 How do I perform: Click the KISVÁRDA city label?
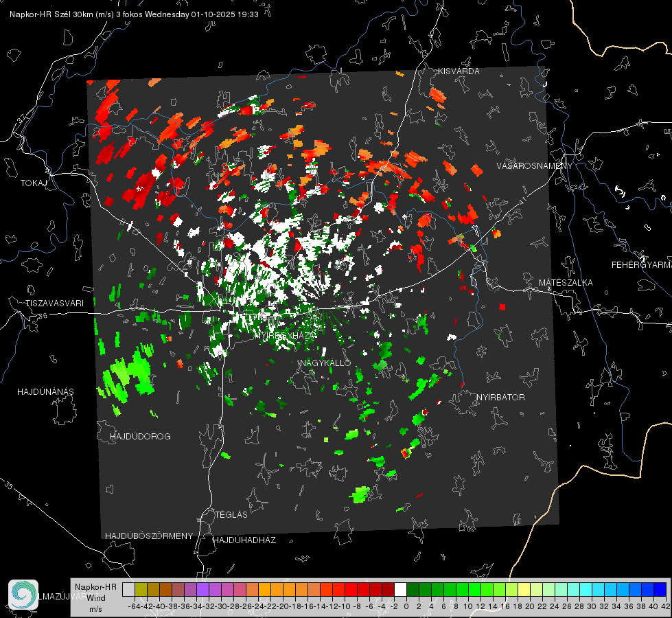coord(459,71)
